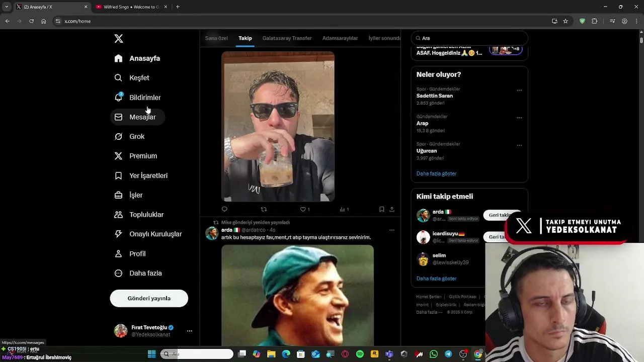Screen dimensions: 644x362
Task: Open Chrome profile icon
Action: click(x=624, y=21)
